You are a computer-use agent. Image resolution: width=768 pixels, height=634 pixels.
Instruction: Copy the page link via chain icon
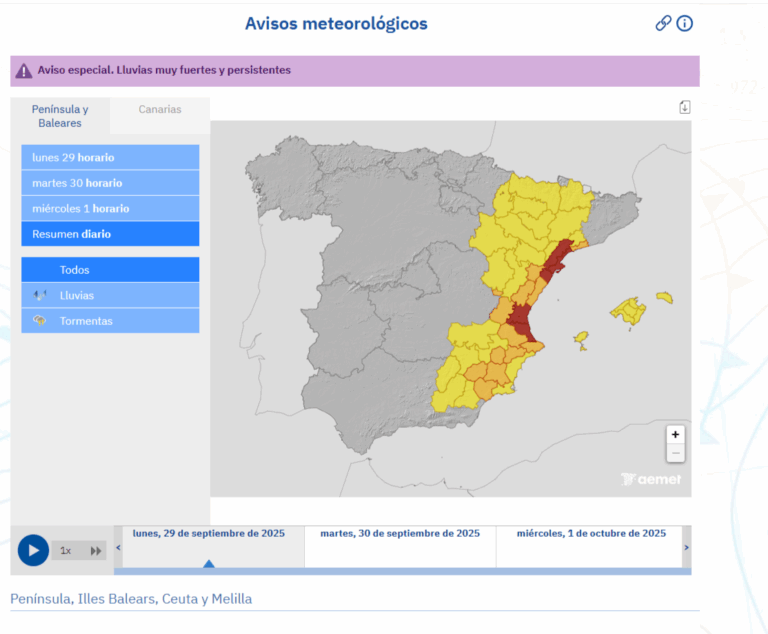point(663,23)
